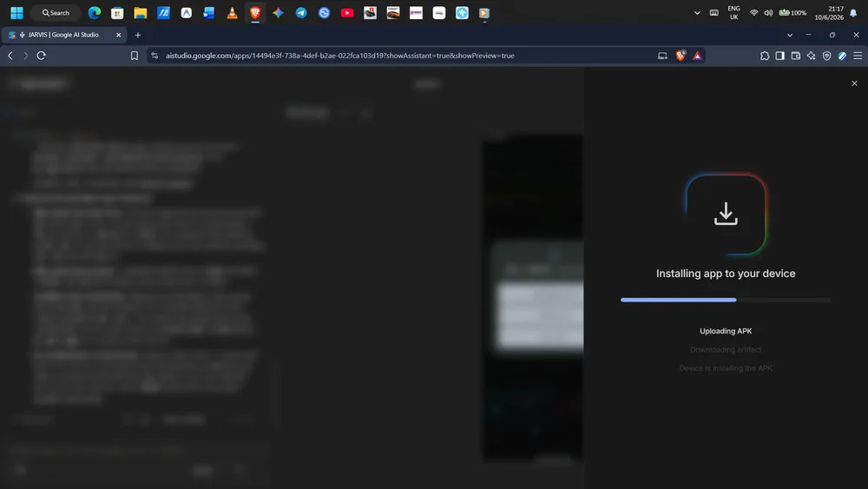Show hidden system tray icons
This screenshot has width=868, height=489.
pos(697,13)
